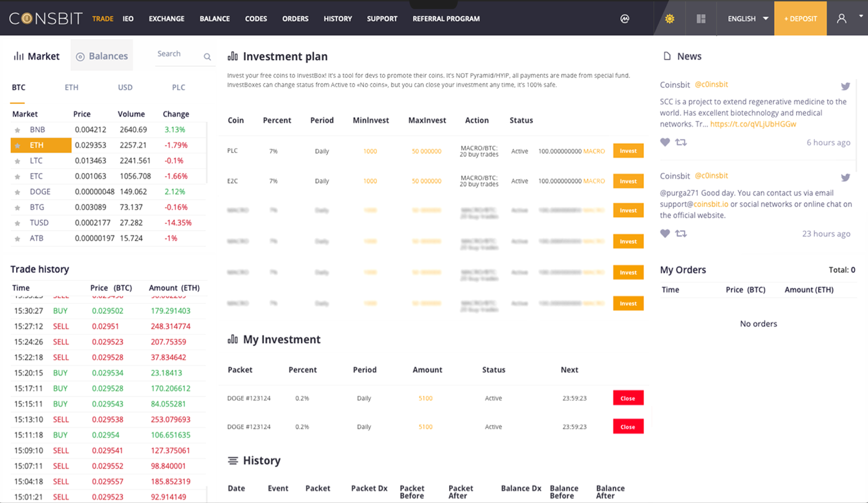The width and height of the screenshot is (868, 503).
Task: Expand the account dropdown arrow
Action: [860, 16]
